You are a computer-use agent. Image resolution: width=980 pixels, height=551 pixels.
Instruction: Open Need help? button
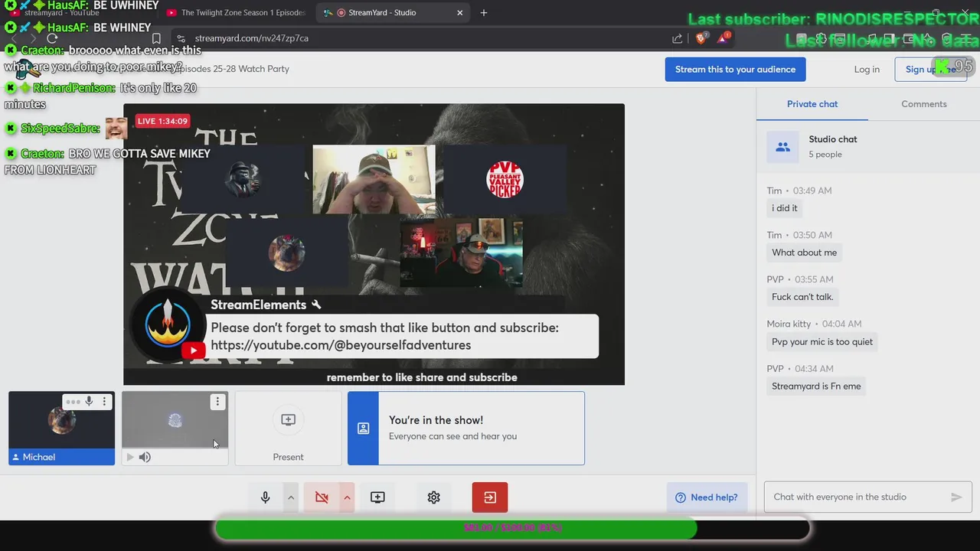tap(706, 497)
